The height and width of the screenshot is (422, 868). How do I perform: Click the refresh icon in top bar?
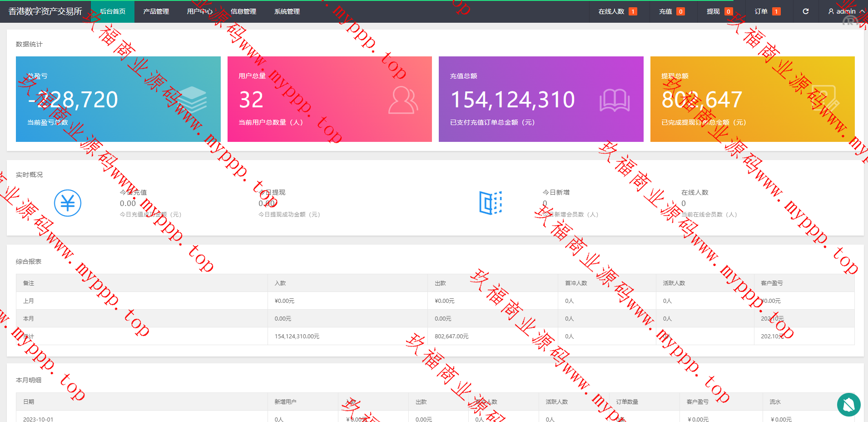805,11
